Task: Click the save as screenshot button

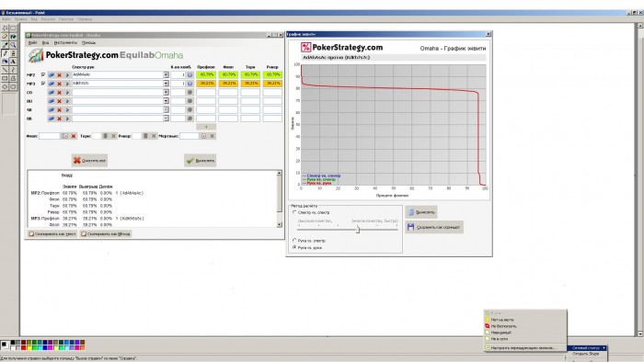Action: pyautogui.click(x=434, y=227)
